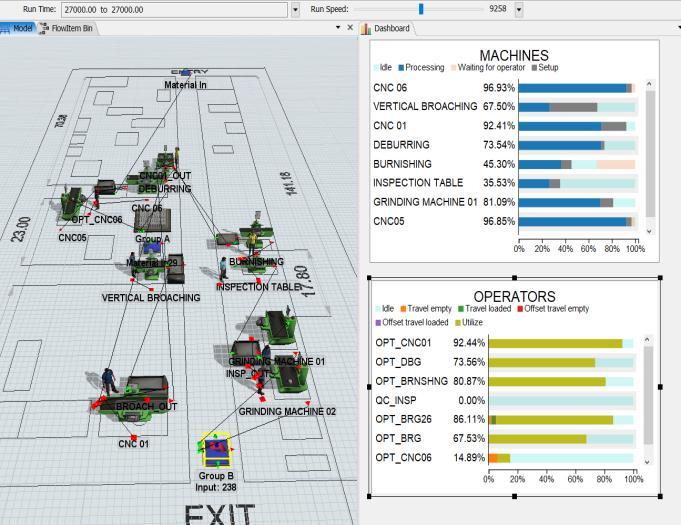Click the CNC 06 bar in MACHINES chart
The height and width of the screenshot is (525, 681).
[577, 88]
